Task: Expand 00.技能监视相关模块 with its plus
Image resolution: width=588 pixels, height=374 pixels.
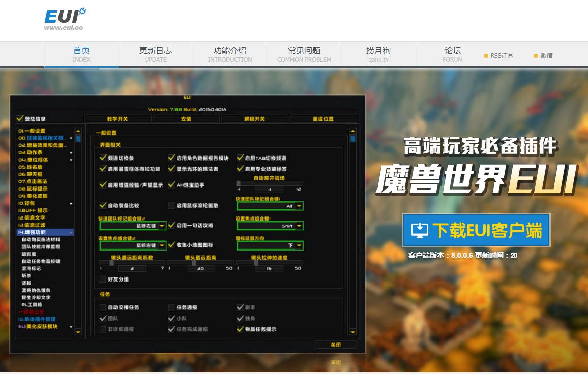Action: point(71,138)
